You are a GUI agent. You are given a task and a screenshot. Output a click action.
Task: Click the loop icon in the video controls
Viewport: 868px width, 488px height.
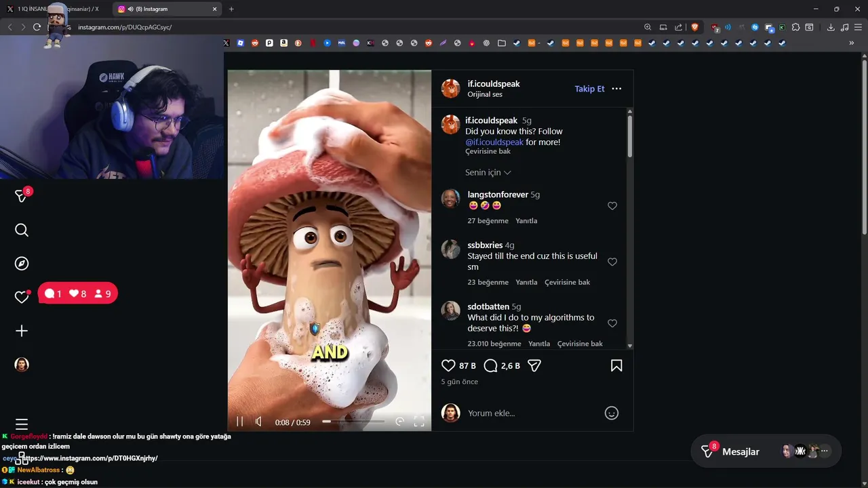tap(399, 422)
